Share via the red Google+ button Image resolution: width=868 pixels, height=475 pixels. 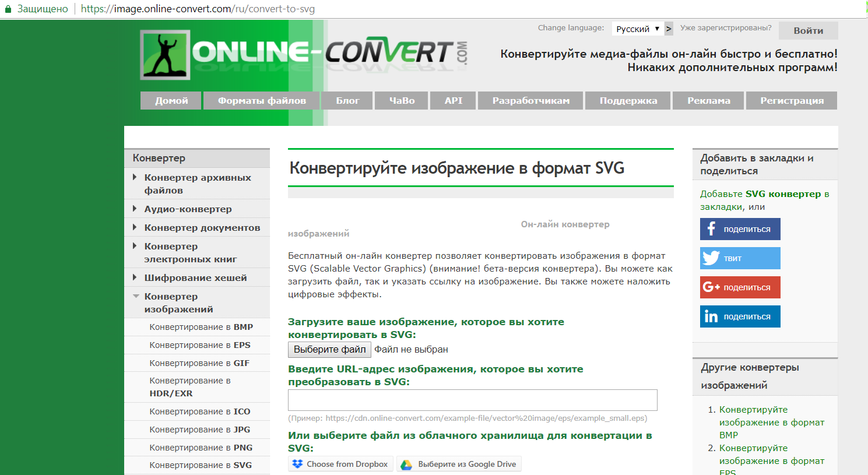click(x=740, y=287)
